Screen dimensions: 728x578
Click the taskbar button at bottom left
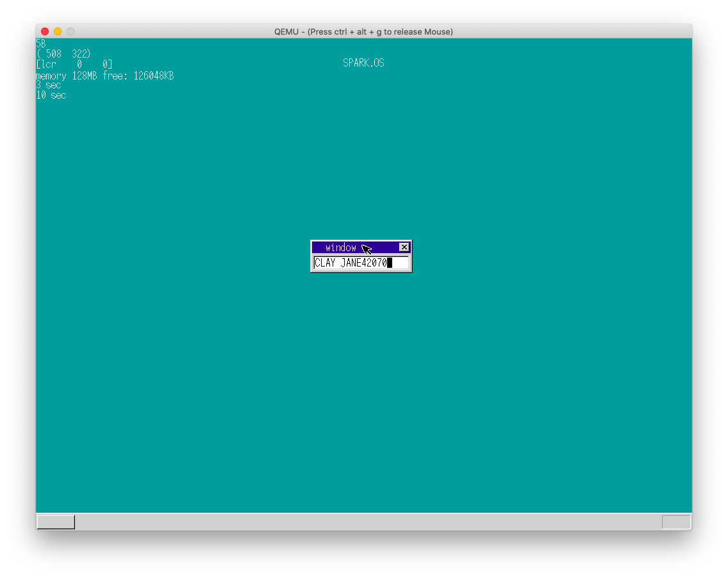click(56, 522)
